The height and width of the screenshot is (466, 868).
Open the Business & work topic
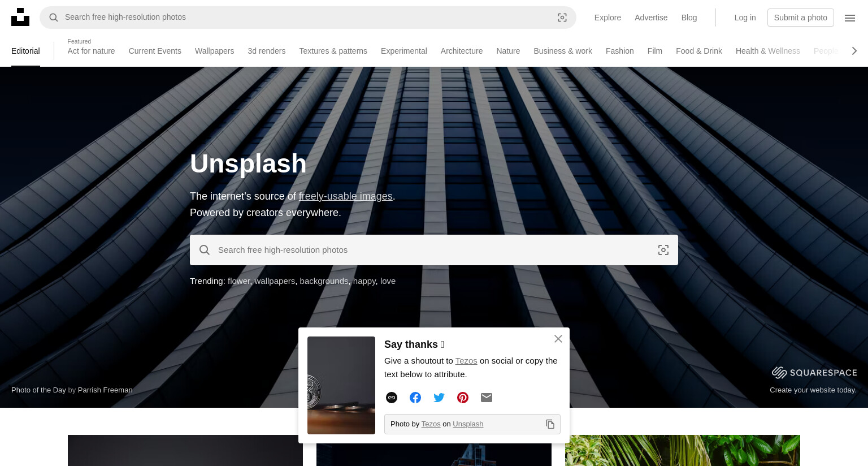point(563,51)
